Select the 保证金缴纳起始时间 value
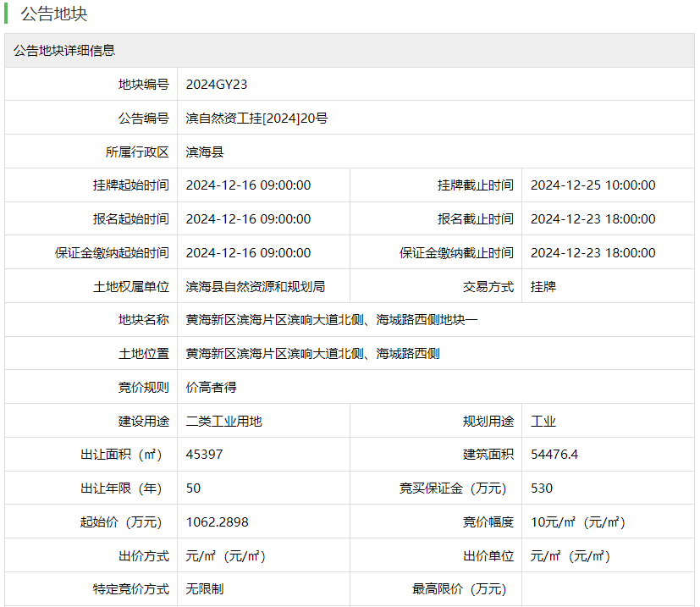The image size is (700, 607). tap(248, 253)
